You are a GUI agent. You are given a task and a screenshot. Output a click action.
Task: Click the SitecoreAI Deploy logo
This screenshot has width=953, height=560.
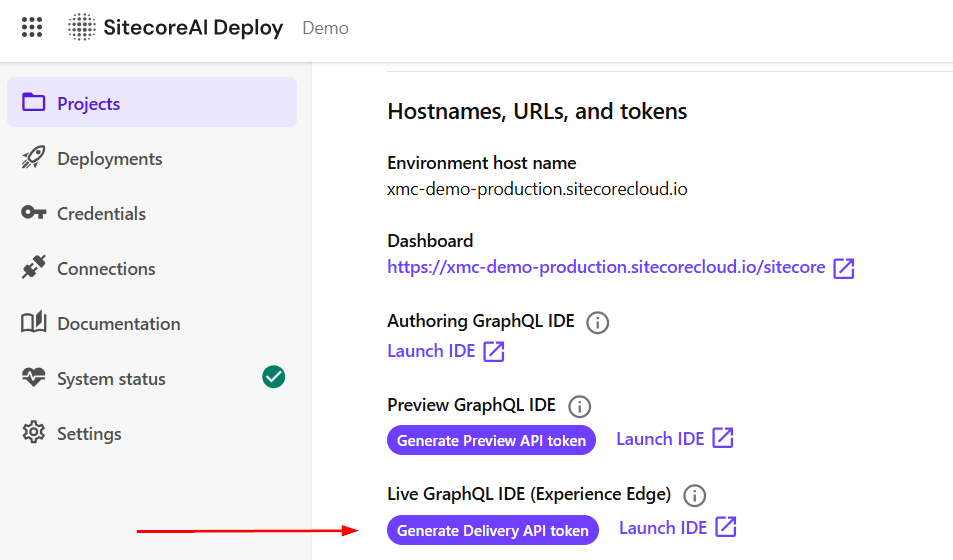[x=81, y=27]
